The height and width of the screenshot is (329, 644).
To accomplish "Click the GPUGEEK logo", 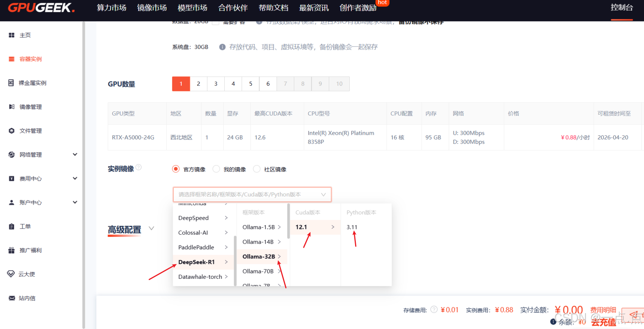I will point(41,8).
